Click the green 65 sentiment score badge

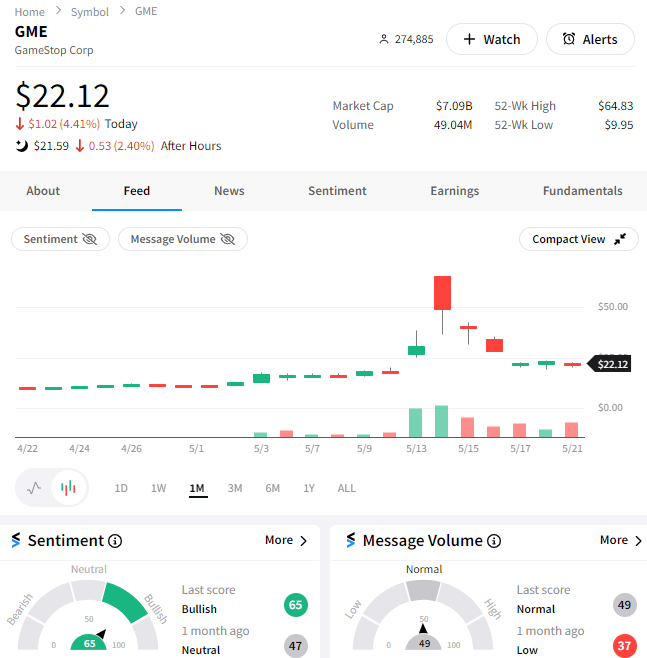click(296, 605)
